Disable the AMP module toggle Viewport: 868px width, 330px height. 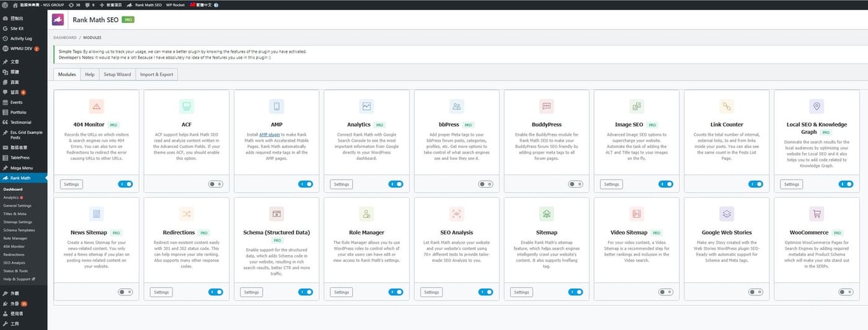(306, 184)
